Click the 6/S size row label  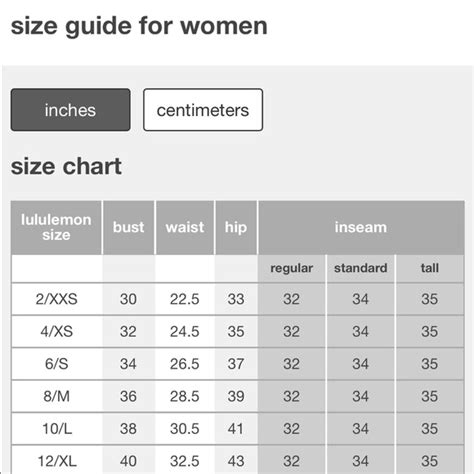57,364
